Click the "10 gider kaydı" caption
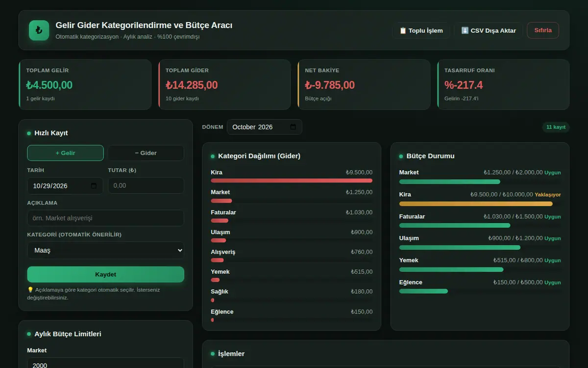 pos(182,99)
